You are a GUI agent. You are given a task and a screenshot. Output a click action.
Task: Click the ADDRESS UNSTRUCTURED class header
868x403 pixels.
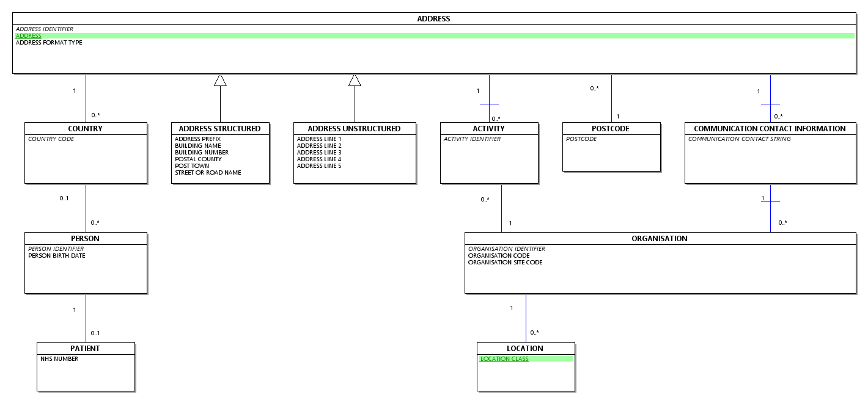tap(355, 129)
